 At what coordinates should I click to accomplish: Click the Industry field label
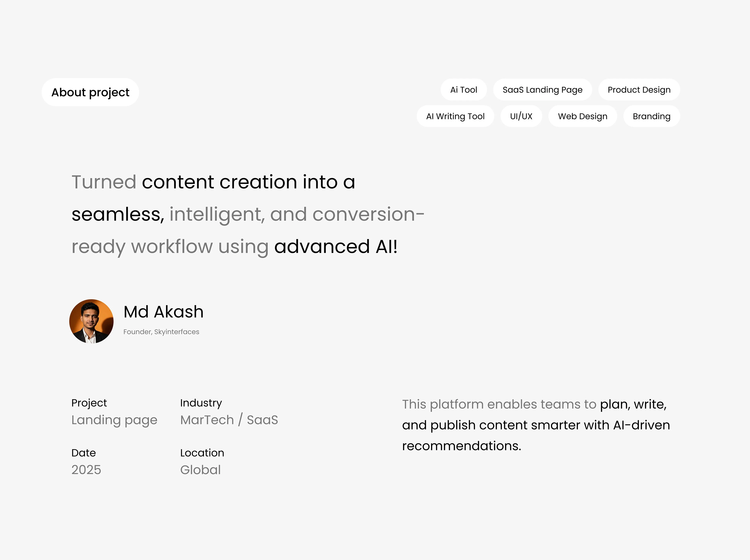(201, 403)
